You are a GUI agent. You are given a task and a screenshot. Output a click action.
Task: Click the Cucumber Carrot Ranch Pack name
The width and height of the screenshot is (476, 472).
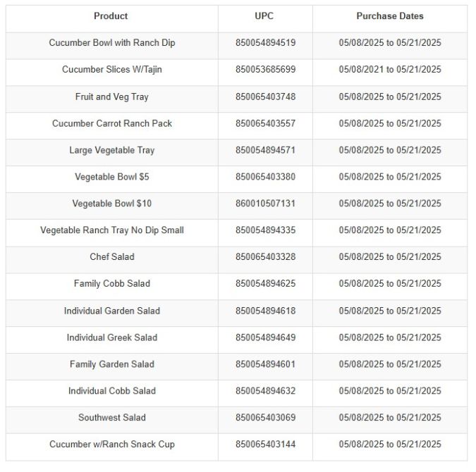pyautogui.click(x=112, y=123)
